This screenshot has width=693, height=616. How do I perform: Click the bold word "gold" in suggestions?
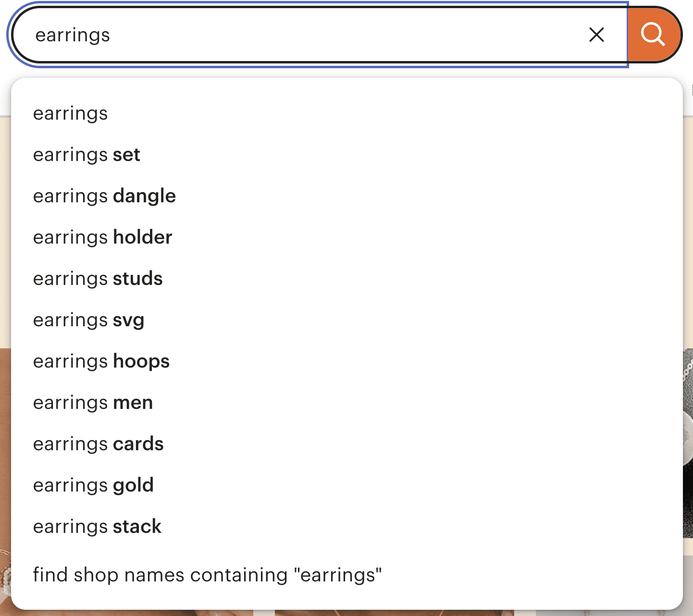(133, 486)
